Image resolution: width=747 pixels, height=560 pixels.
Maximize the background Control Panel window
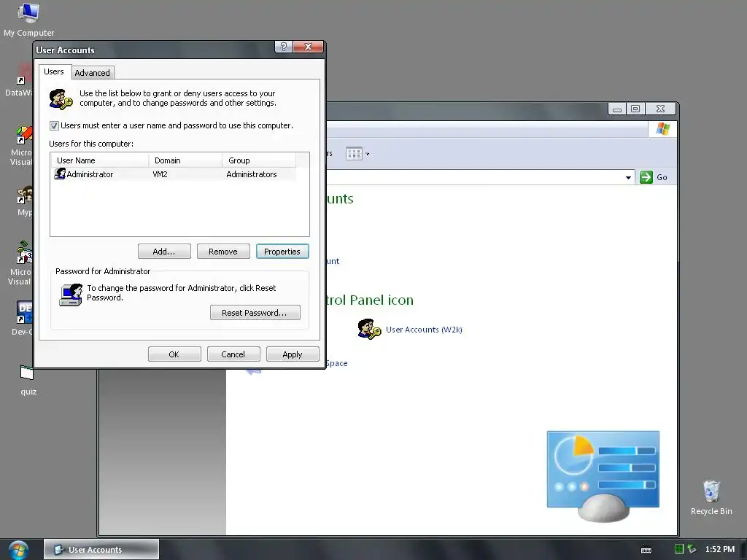click(x=635, y=109)
